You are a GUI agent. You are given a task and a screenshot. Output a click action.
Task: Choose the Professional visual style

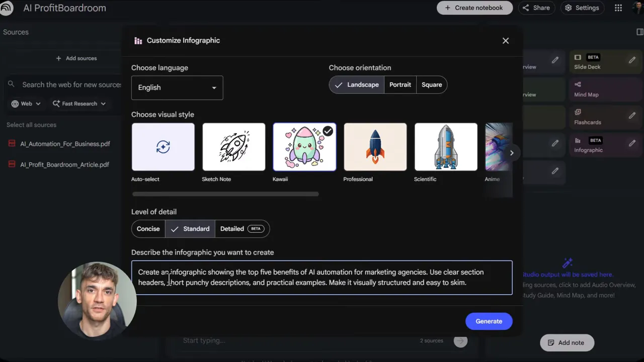pos(375,147)
